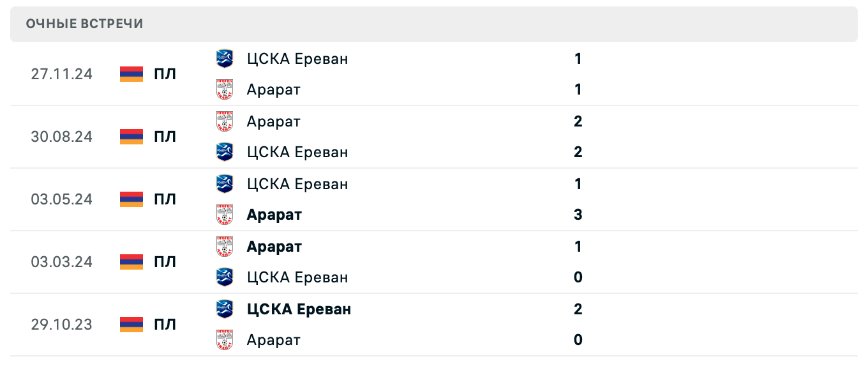This screenshot has width=868, height=368.
Task: Open the ЦСКА Ереван crest from 29.10.23
Action: (225, 309)
